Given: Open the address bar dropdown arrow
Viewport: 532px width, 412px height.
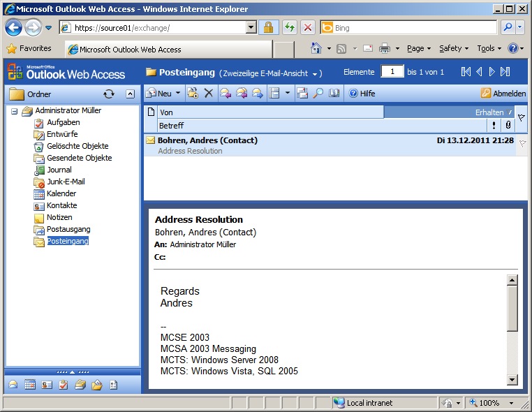Looking at the screenshot, I should [251, 27].
